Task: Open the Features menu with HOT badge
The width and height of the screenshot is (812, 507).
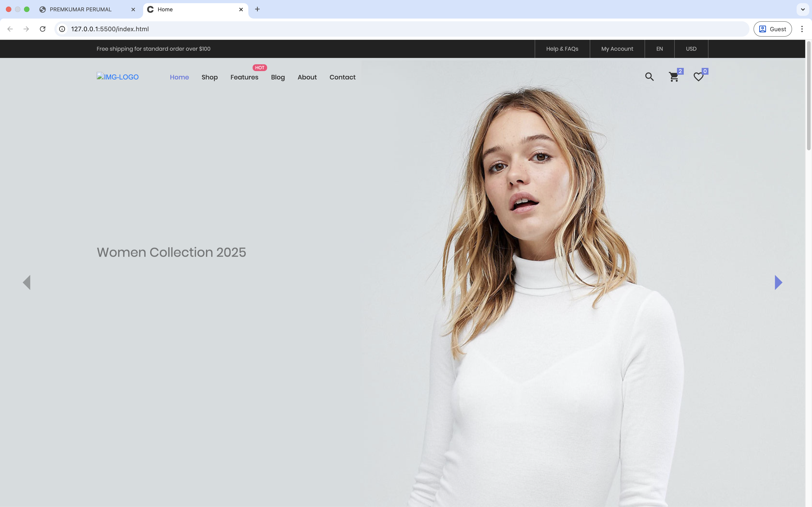Action: click(x=244, y=77)
